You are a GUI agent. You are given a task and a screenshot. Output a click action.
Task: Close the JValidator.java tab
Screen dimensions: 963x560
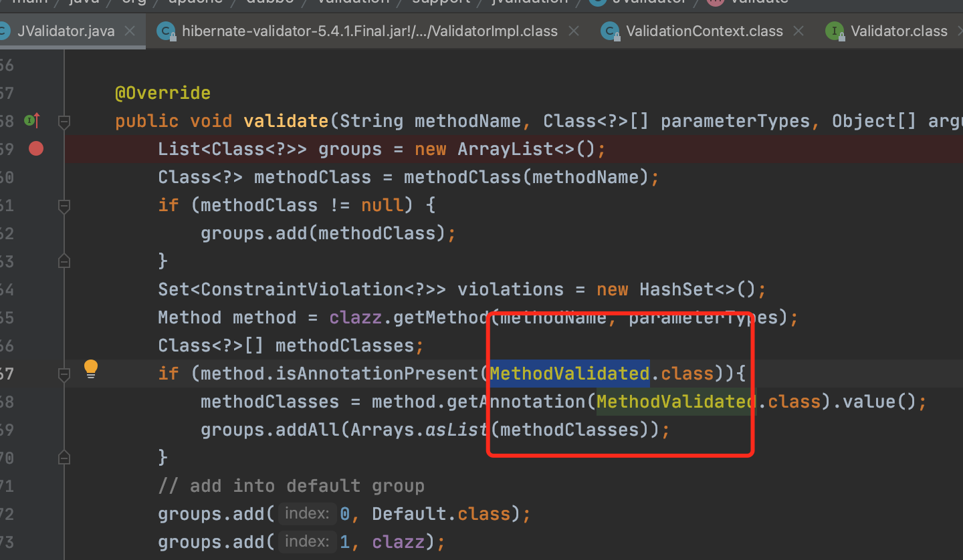tap(130, 31)
